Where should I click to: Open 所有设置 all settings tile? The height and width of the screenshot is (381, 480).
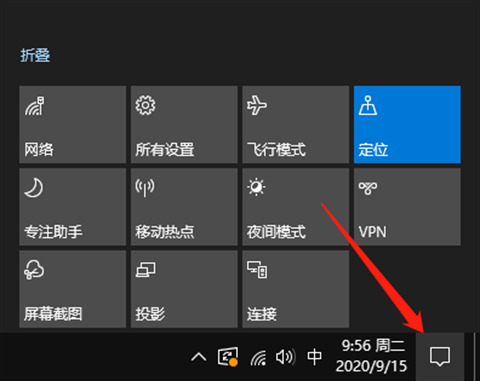(184, 124)
